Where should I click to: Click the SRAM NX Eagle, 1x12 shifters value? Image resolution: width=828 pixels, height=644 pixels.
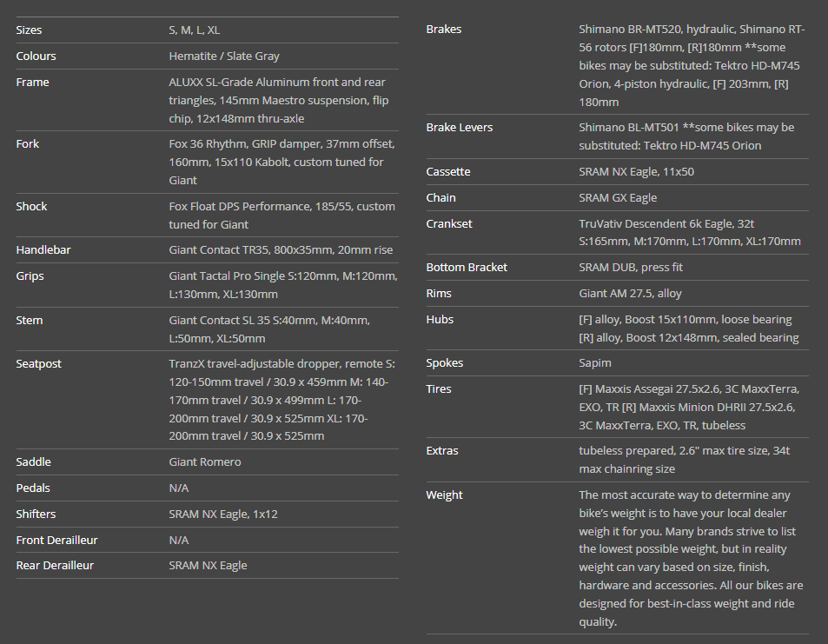(x=222, y=515)
